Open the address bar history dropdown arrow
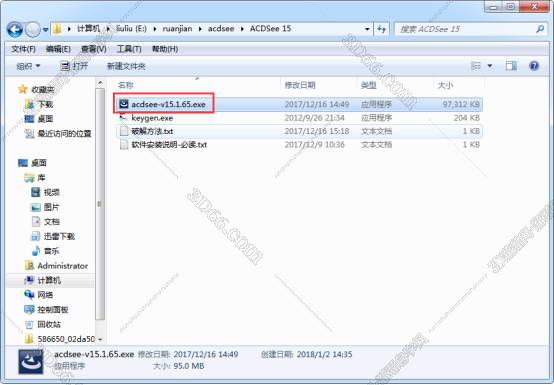 pyautogui.click(x=367, y=29)
